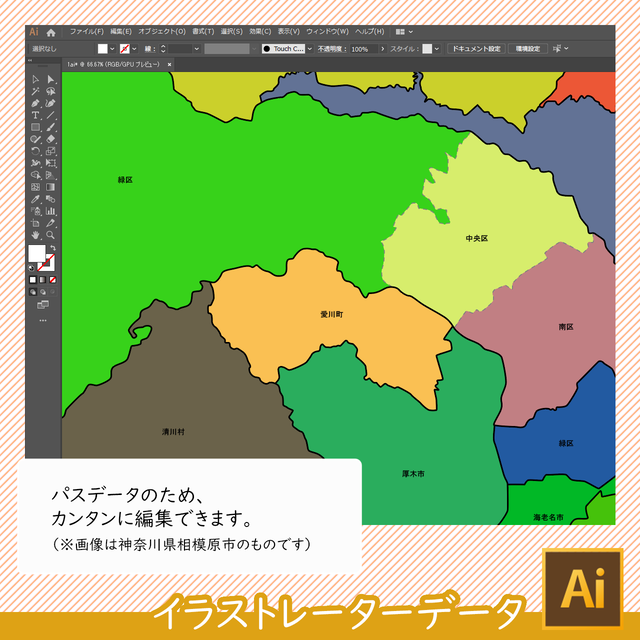Open the 書式(T) menu
Viewport: 640px width, 640px height.
point(203,32)
